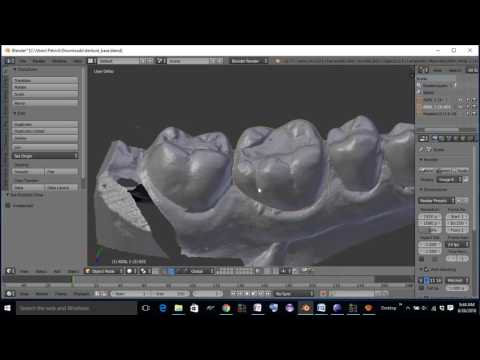The height and width of the screenshot is (360, 480).
Task: Toggle visibility eye of second outliner object
Action: coord(461,107)
